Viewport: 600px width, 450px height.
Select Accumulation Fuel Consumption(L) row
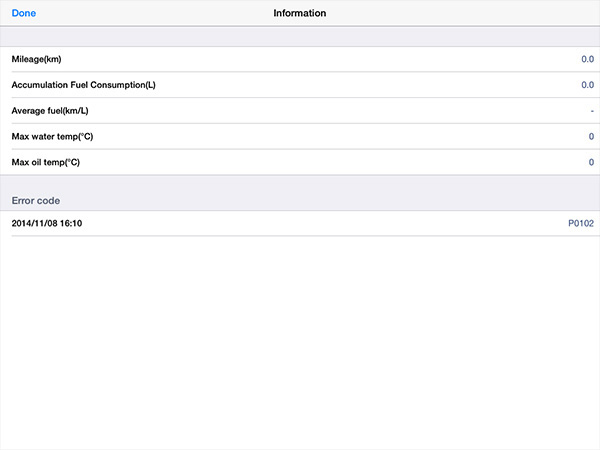pos(300,85)
